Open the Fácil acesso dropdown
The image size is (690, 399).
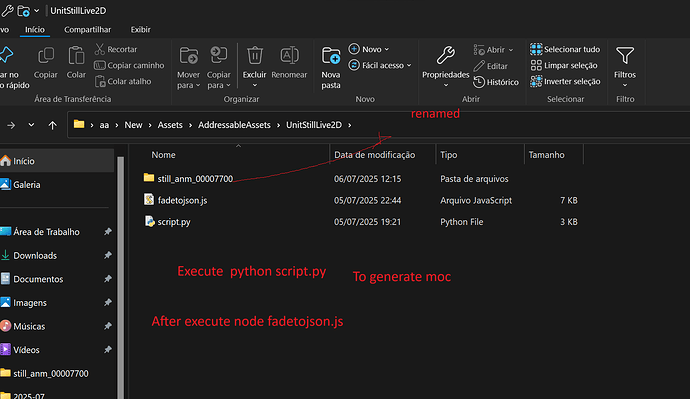(409, 66)
